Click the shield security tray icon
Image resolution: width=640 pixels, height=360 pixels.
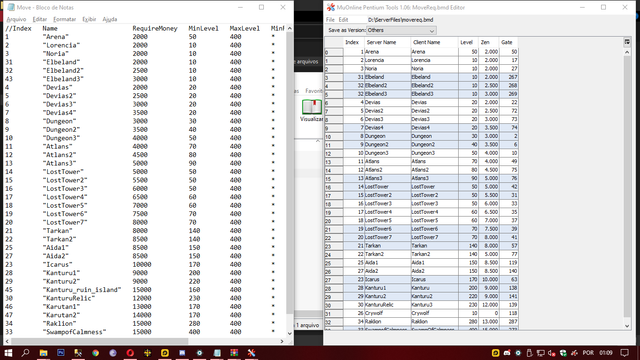(563, 353)
